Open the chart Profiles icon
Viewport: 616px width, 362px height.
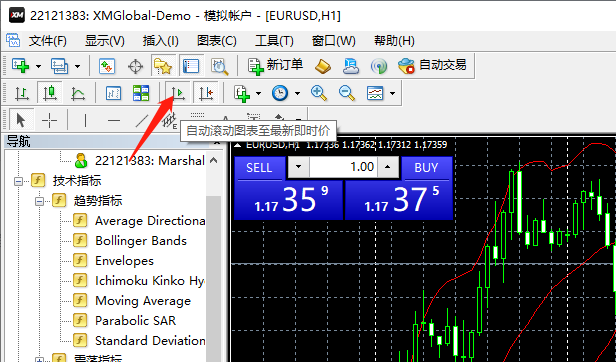click(x=59, y=66)
